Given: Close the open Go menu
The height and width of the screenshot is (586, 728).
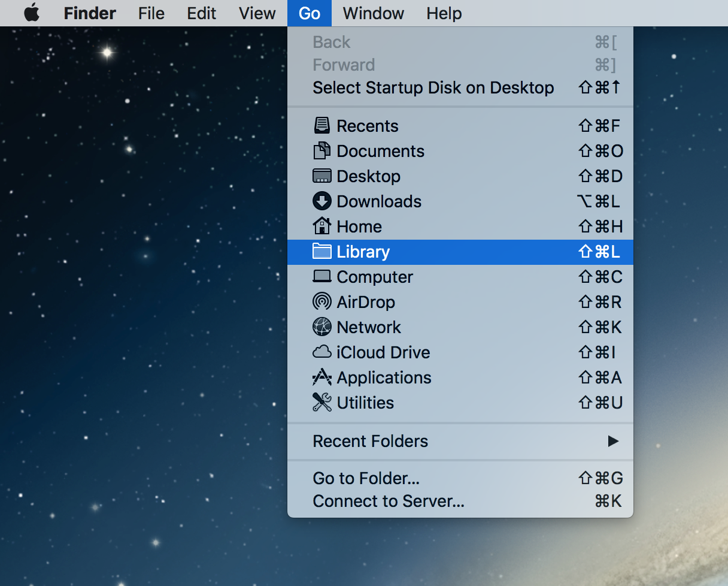Looking at the screenshot, I should coord(310,13).
